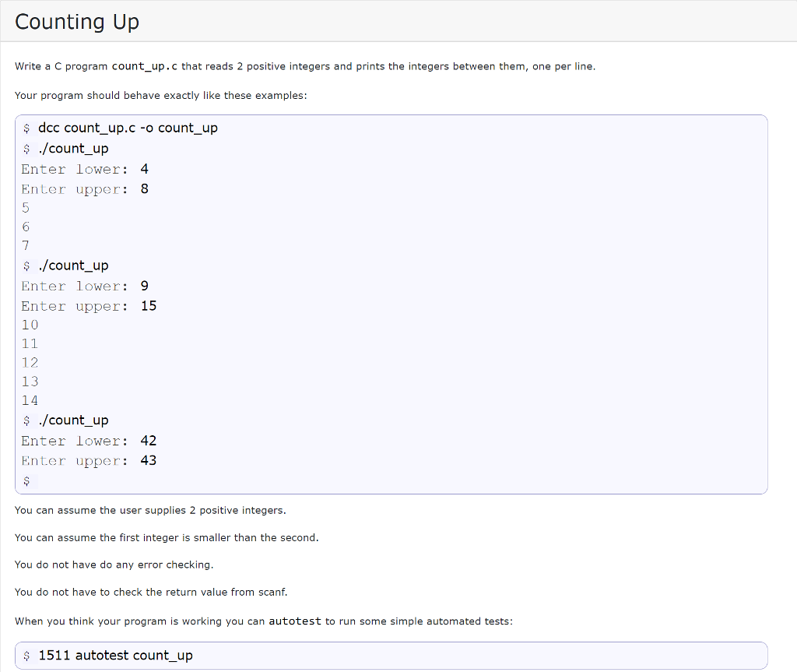Select the 'Counting Up' heading
The image size is (797, 672).
77,22
